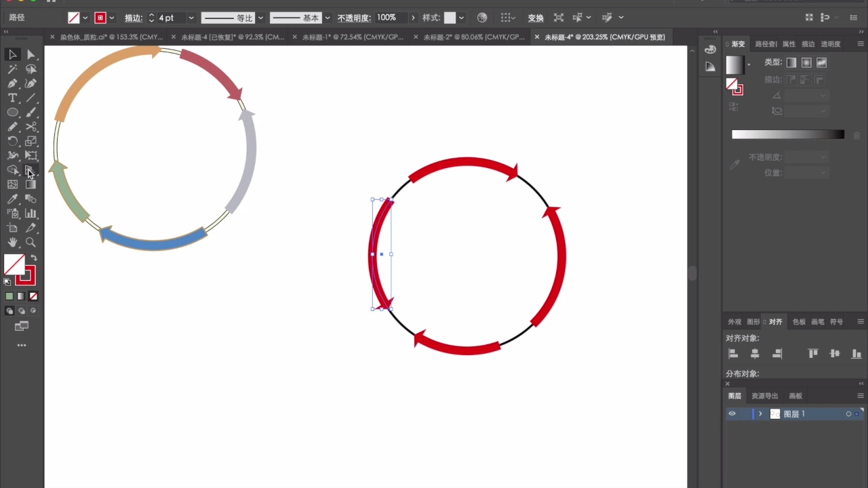Expand the 图层 1 layer tree

[x=760, y=414]
